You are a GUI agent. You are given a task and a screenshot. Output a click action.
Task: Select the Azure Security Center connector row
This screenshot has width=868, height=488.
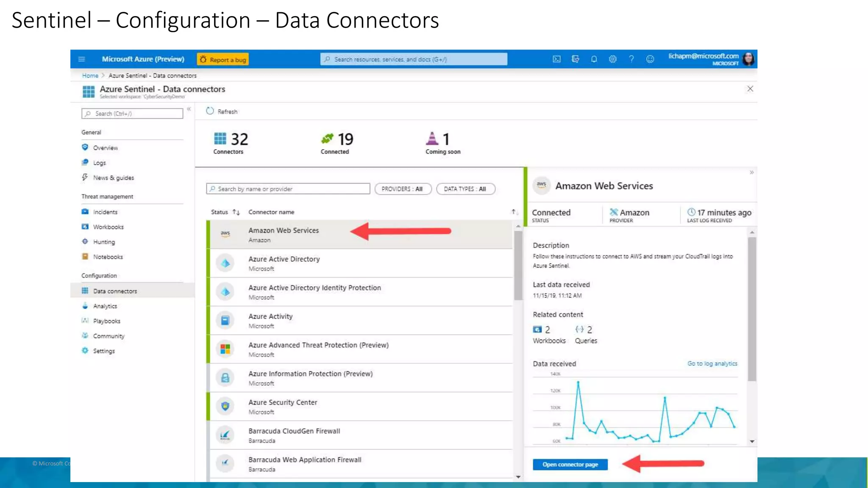click(360, 407)
